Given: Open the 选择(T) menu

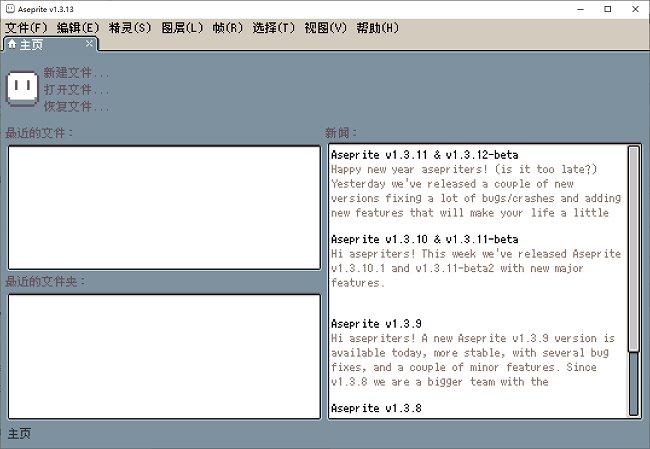Looking at the screenshot, I should (273, 27).
